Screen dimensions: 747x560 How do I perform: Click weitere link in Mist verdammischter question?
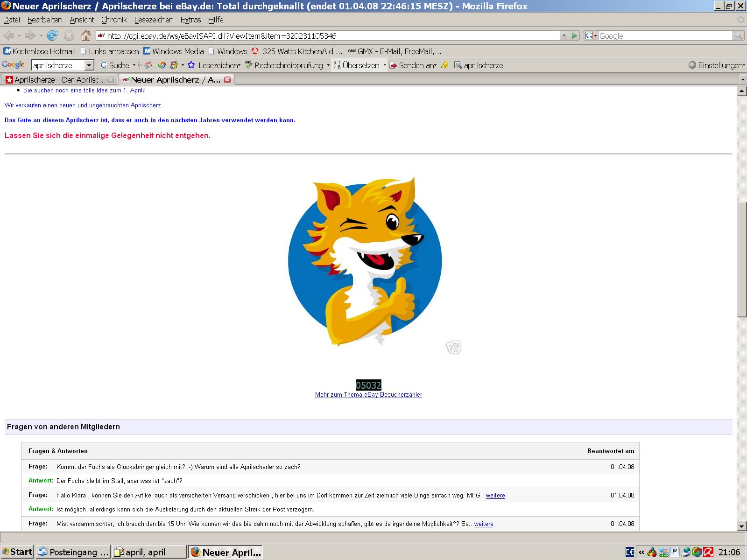click(x=484, y=524)
